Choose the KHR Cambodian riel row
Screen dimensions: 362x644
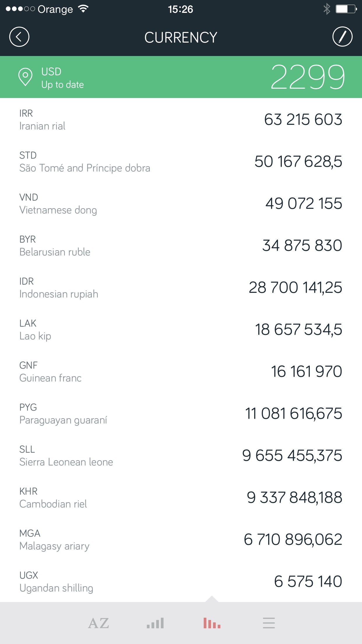point(181,498)
